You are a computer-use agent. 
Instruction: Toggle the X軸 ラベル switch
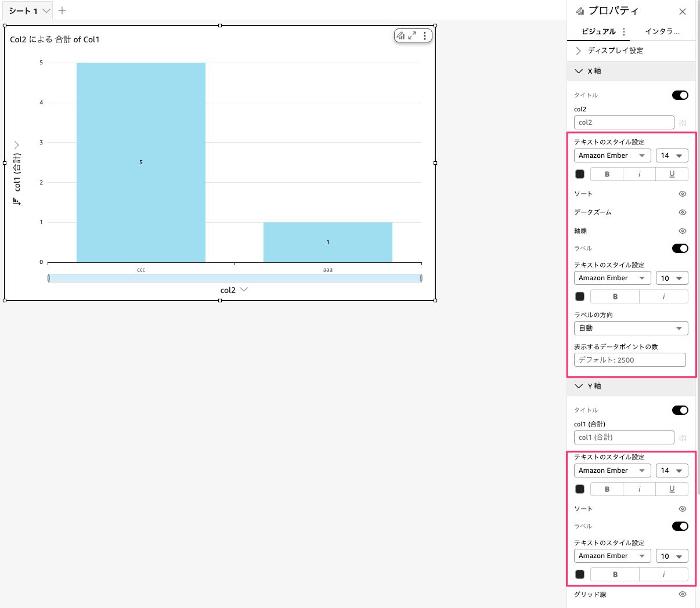(x=680, y=248)
